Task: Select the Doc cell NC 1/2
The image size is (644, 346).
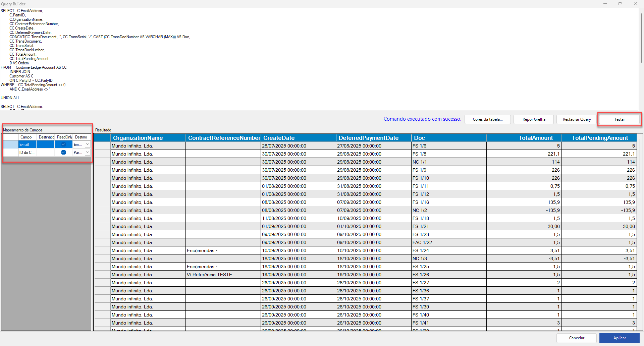Action: click(x=449, y=210)
